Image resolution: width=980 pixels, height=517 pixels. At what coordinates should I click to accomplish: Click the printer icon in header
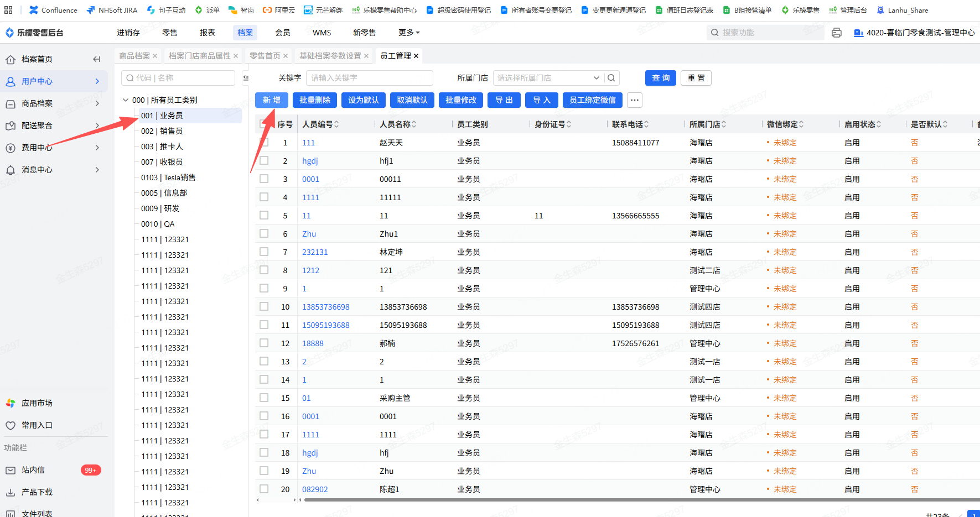[x=837, y=33]
